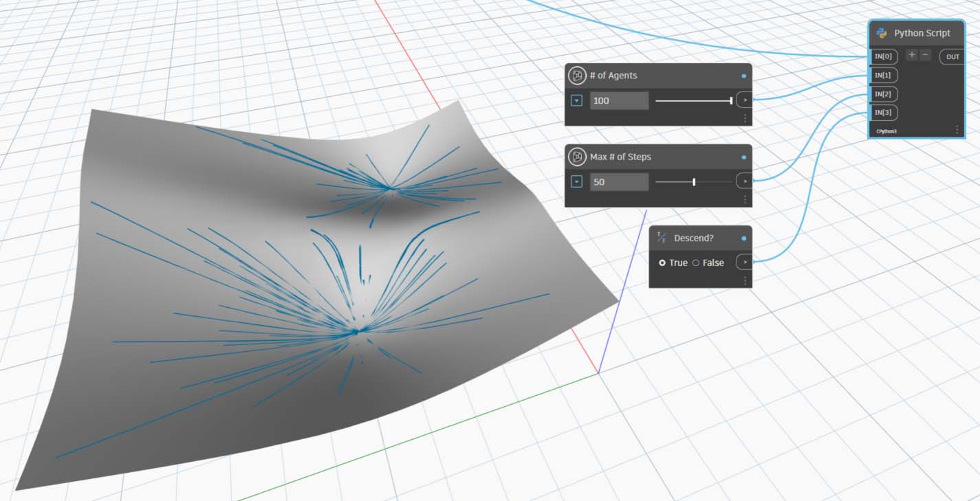Select the 'Max # of Steps' node title
The image size is (980, 501).
click(x=620, y=157)
